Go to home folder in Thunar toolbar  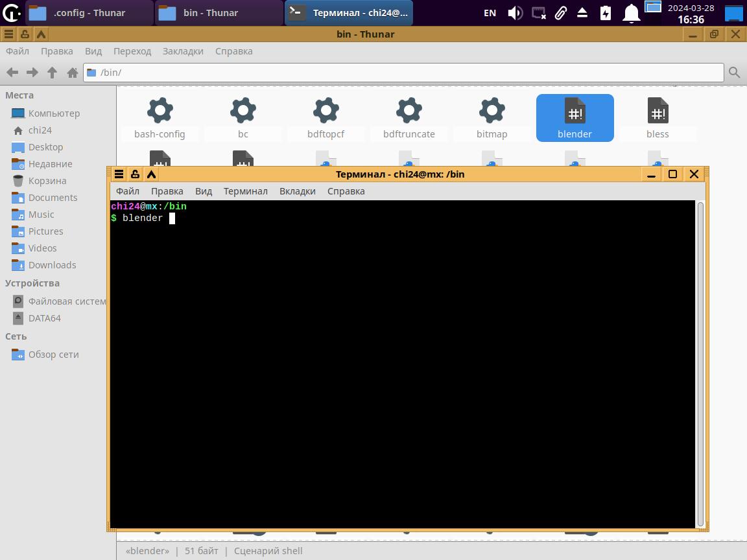pyautogui.click(x=73, y=73)
